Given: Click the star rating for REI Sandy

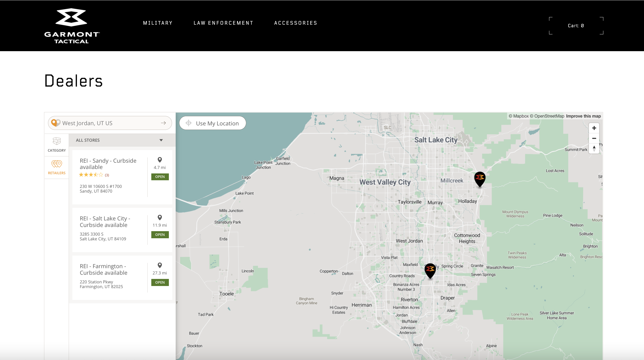Looking at the screenshot, I should pyautogui.click(x=90, y=174).
